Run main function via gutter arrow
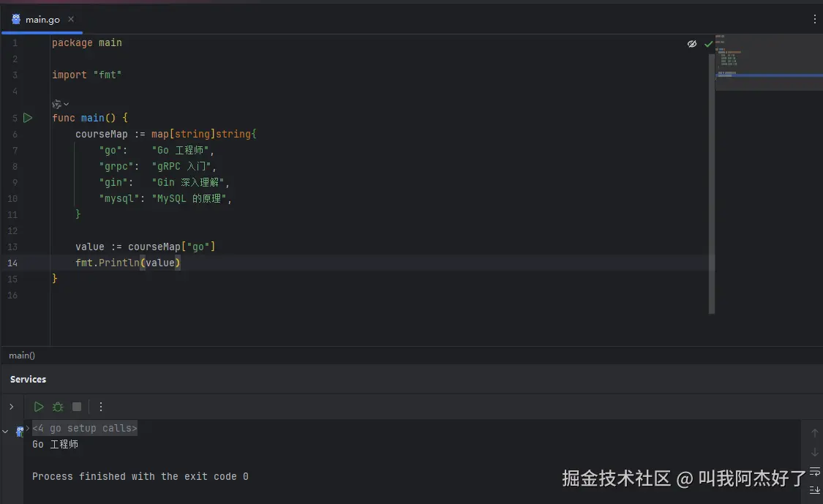The image size is (823, 504). tap(28, 118)
